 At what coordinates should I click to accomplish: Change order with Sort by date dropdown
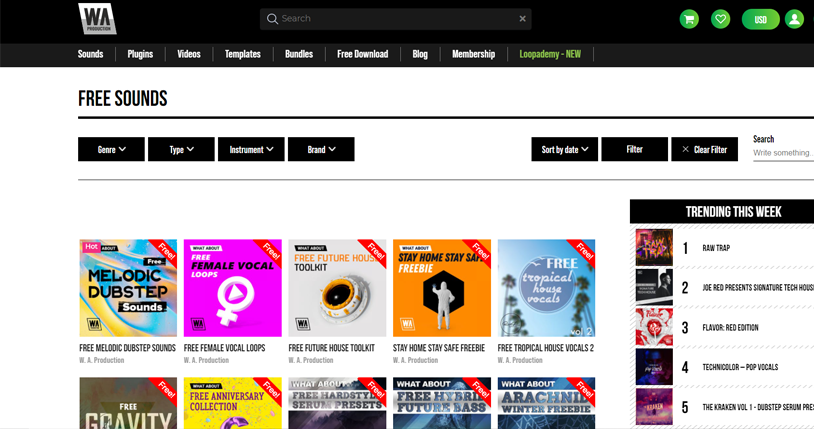(x=564, y=149)
